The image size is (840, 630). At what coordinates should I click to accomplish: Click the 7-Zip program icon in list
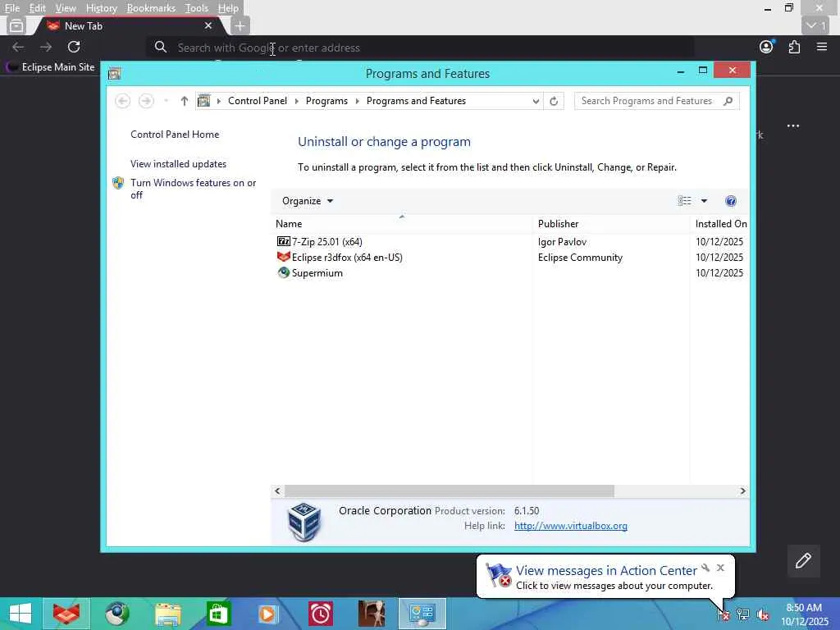[x=283, y=242]
